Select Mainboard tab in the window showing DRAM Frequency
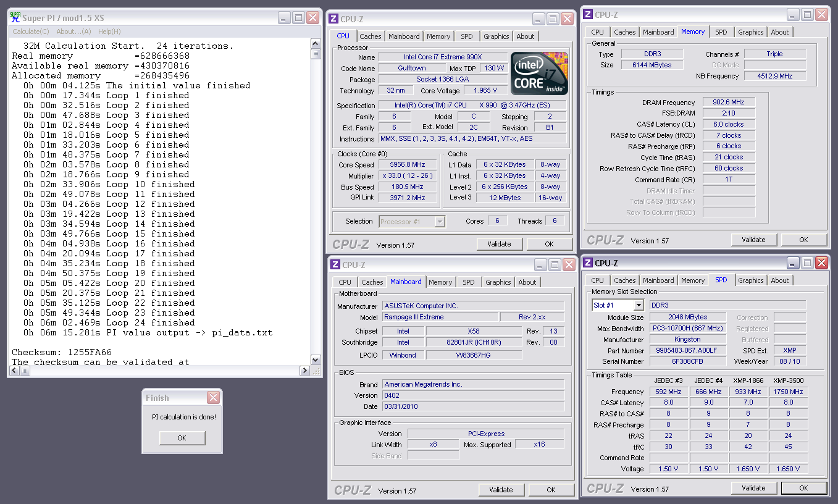The width and height of the screenshot is (838, 504). tap(658, 32)
